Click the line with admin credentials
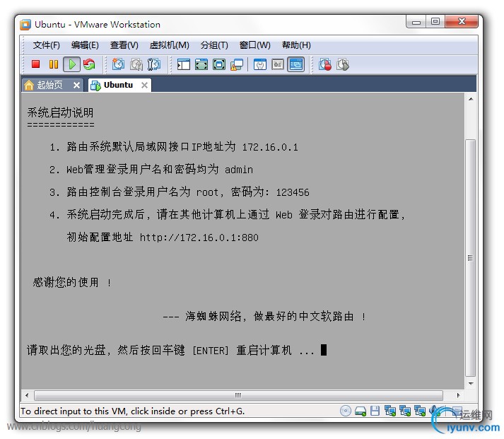The height and width of the screenshot is (439, 504). tap(151, 170)
